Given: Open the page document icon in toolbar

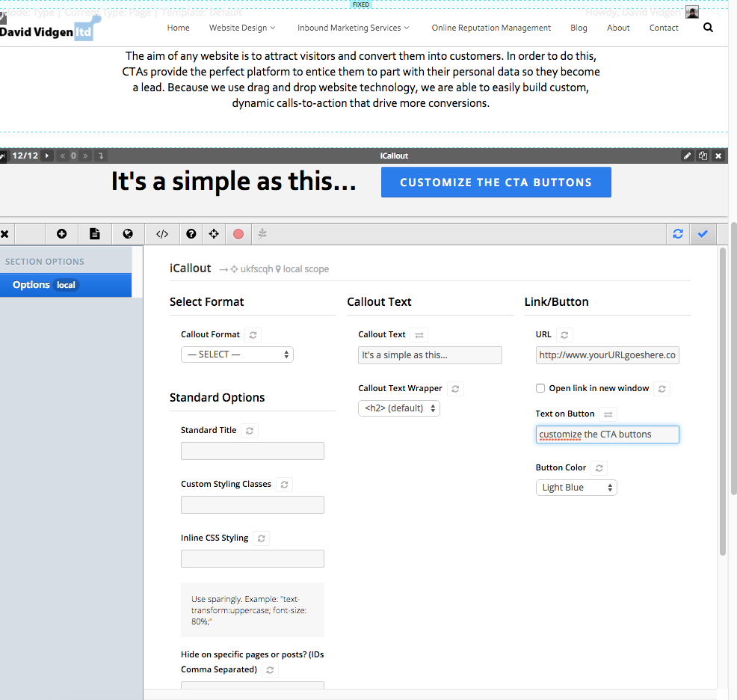Looking at the screenshot, I should tap(94, 234).
